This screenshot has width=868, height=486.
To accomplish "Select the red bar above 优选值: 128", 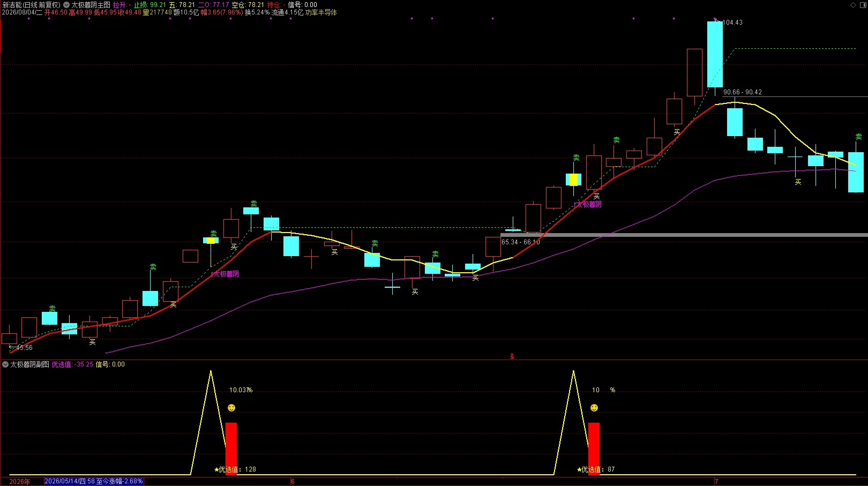I will (231, 448).
